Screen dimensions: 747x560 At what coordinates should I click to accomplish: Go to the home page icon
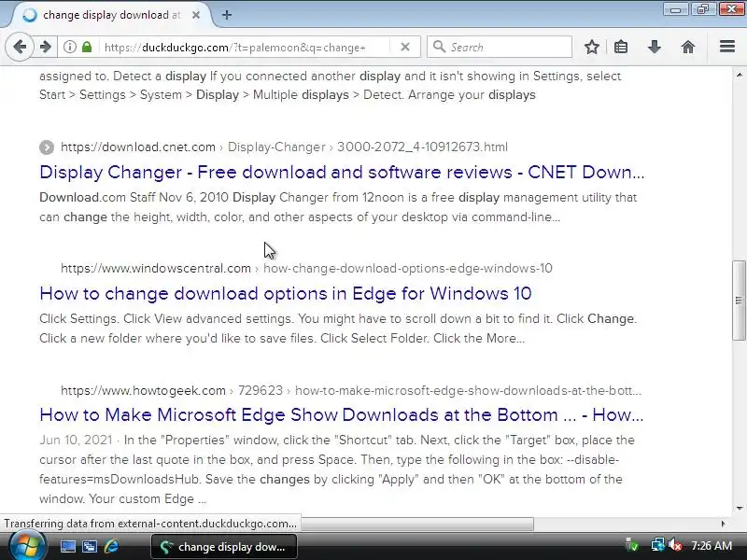(x=688, y=47)
